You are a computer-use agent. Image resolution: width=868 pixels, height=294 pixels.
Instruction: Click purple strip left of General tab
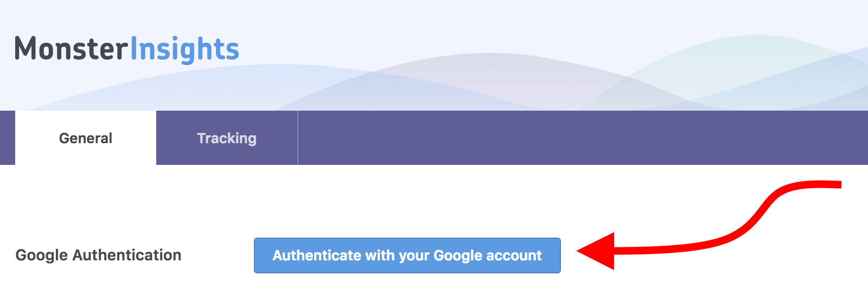[x=8, y=138]
